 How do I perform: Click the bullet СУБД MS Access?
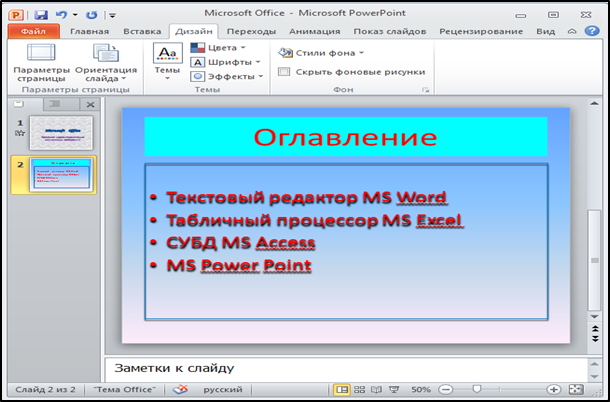[x=240, y=243]
